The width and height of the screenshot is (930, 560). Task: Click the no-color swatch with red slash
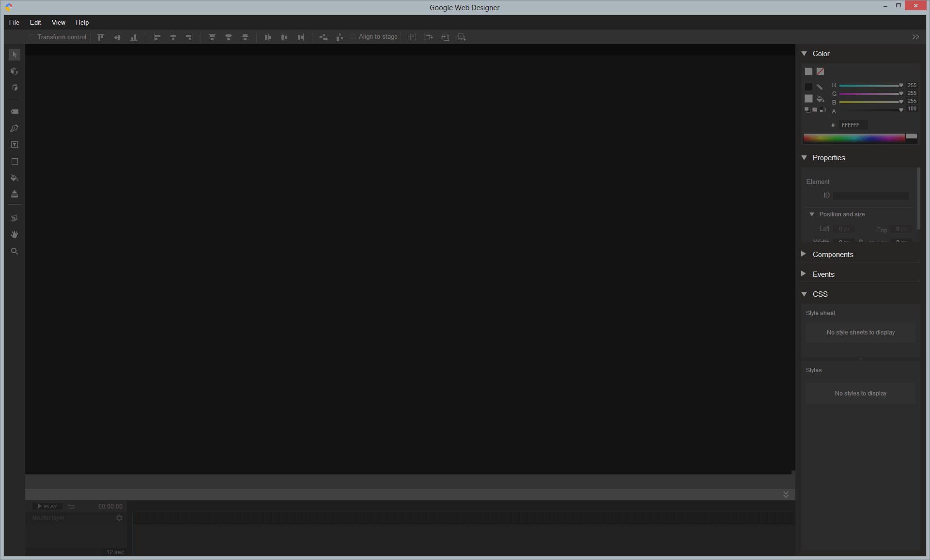pyautogui.click(x=820, y=72)
